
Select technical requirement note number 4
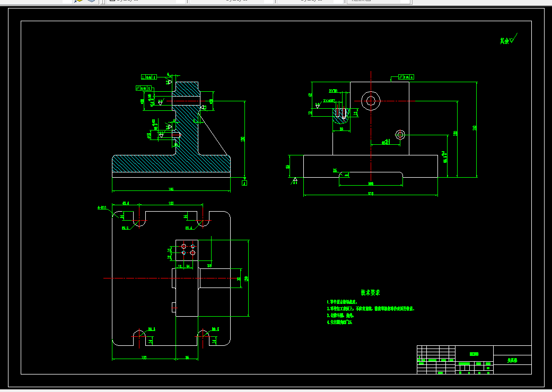(x=339, y=322)
